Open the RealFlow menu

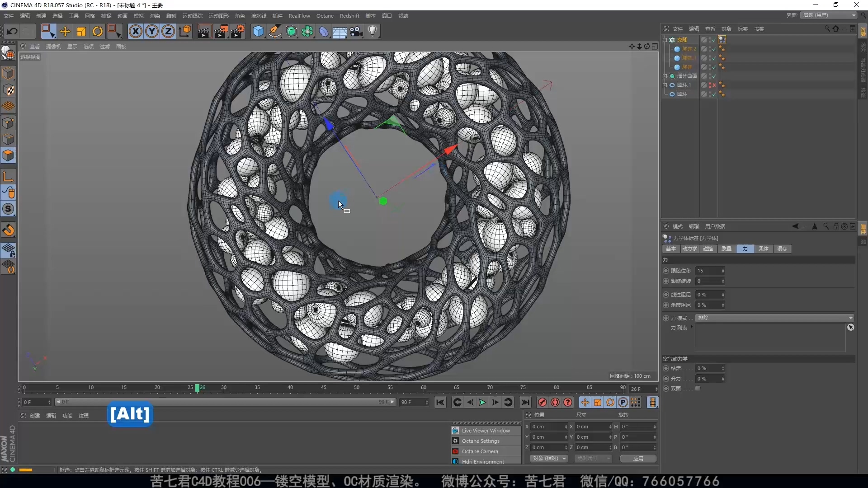coord(299,16)
